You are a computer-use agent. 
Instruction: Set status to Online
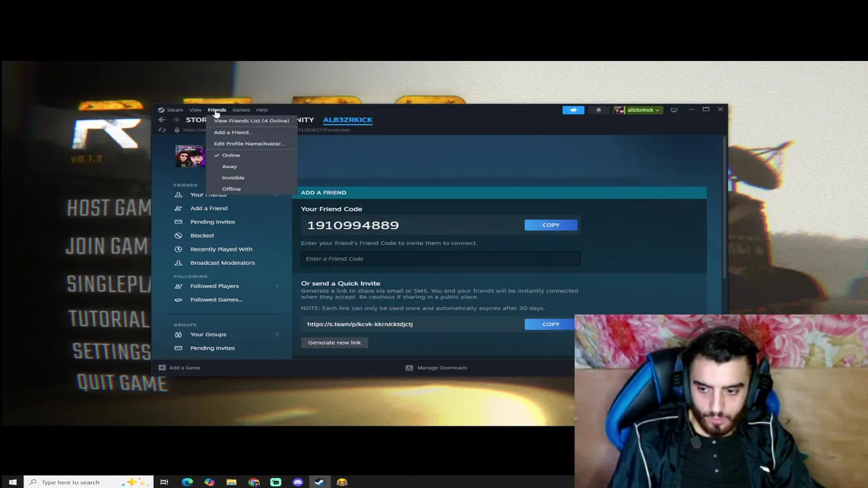pos(231,155)
